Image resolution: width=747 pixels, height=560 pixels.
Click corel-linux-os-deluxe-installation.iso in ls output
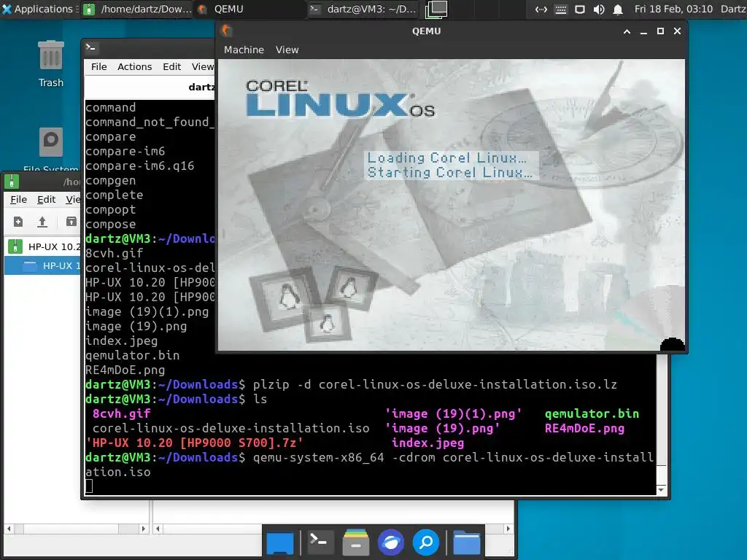coord(231,428)
